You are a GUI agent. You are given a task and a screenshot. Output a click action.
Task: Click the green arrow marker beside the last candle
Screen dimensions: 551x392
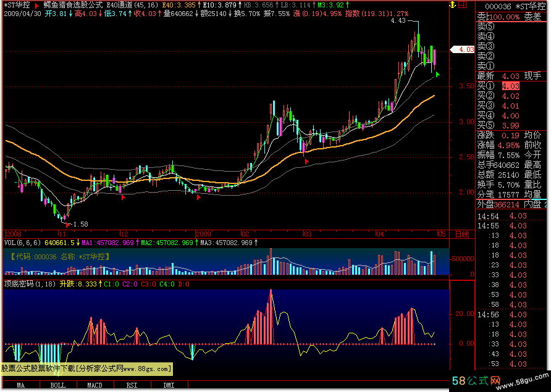click(437, 74)
